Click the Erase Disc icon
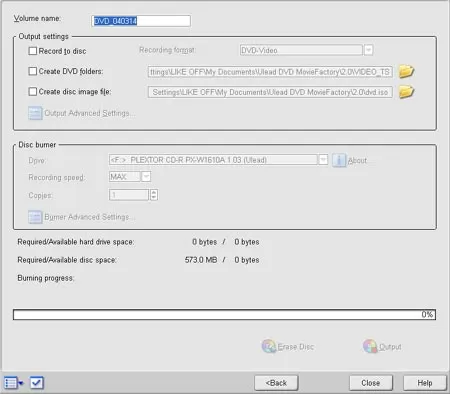 tap(269, 346)
